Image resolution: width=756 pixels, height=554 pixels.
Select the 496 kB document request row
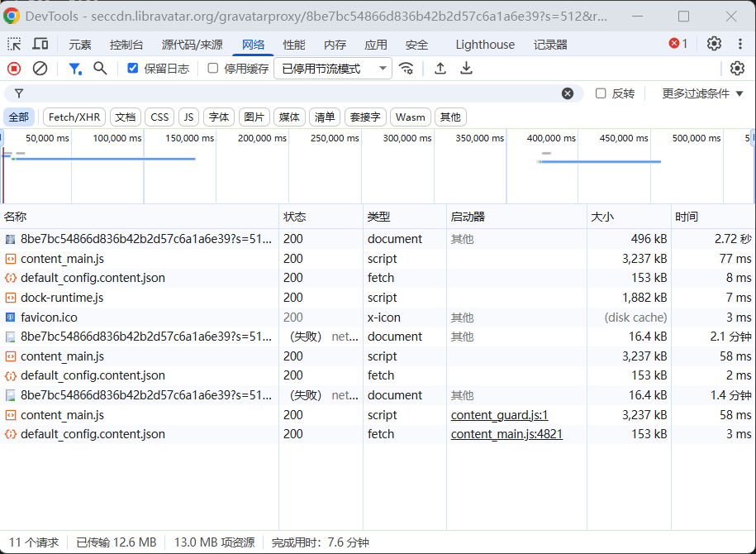[378, 239]
